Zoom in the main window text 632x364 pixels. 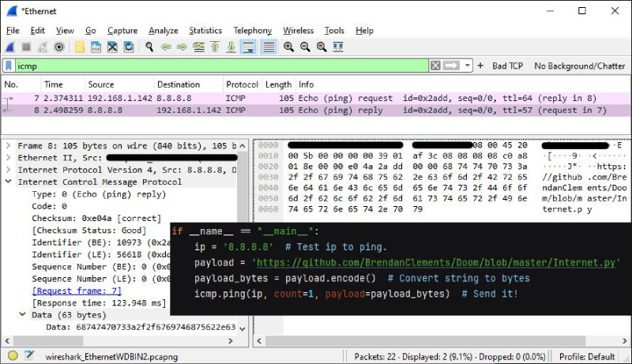click(288, 47)
